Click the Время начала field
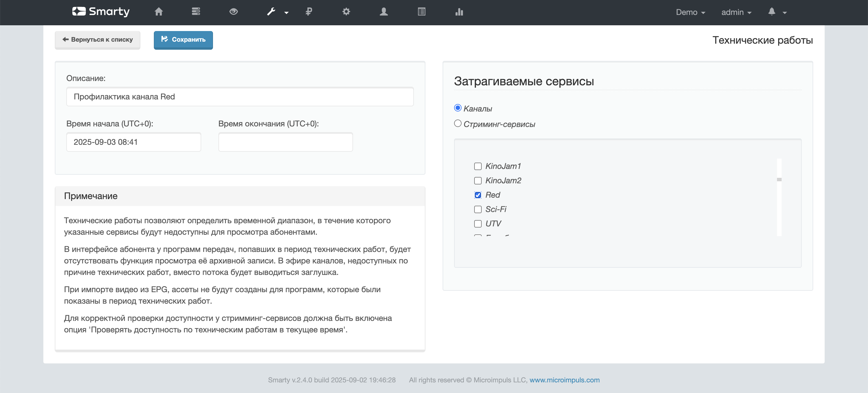Viewport: 868px width, 393px height. tap(133, 142)
